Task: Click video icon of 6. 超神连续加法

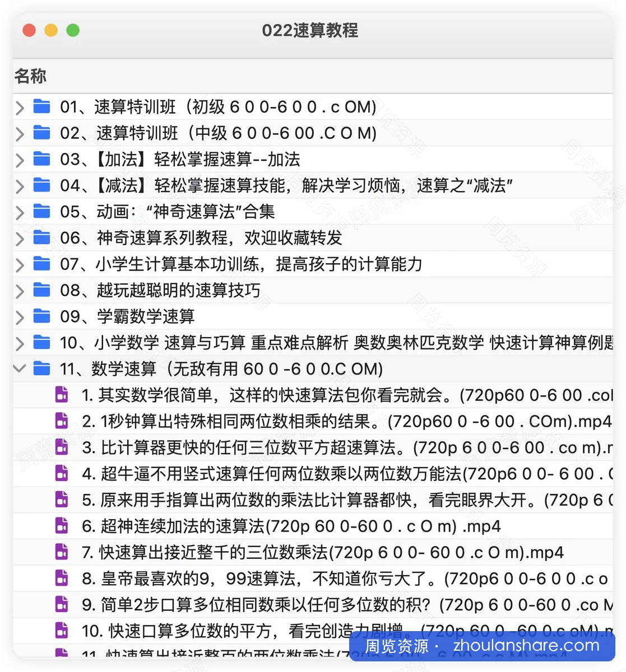Action: [62, 526]
